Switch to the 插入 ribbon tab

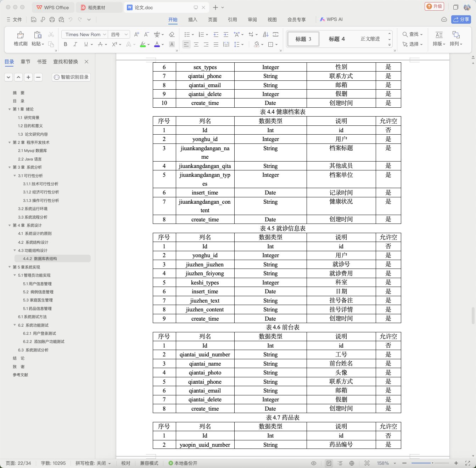[192, 19]
